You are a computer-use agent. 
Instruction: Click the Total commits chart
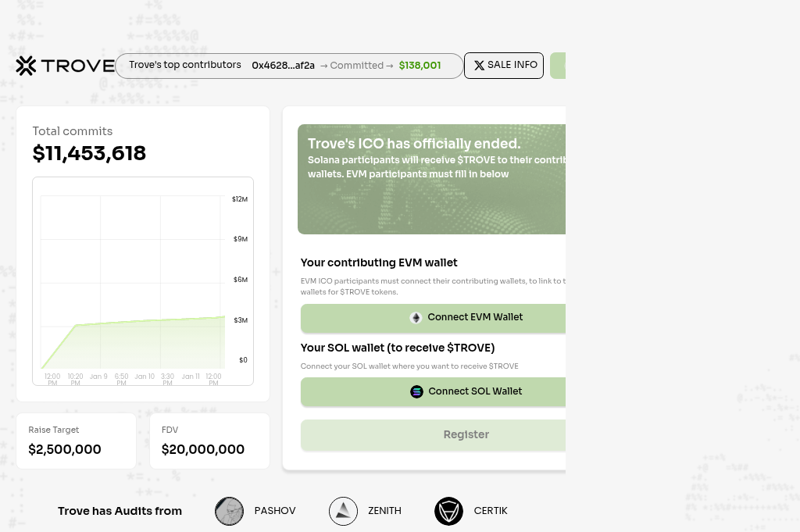tap(142, 281)
